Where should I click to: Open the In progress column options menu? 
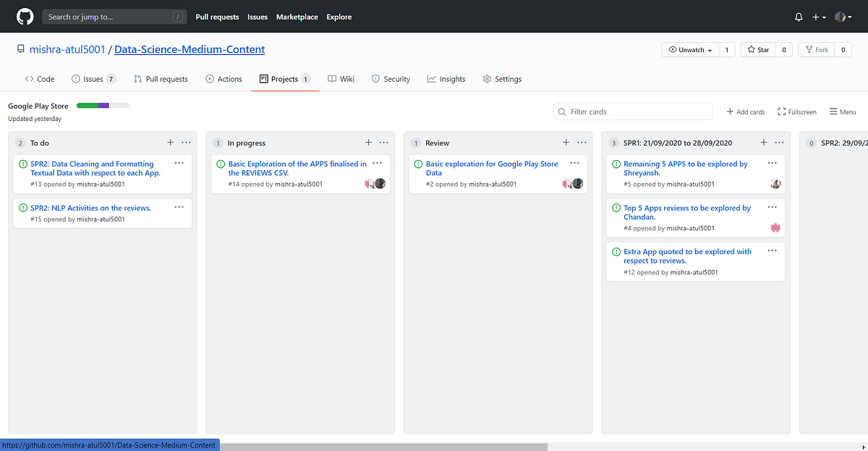[x=383, y=143]
